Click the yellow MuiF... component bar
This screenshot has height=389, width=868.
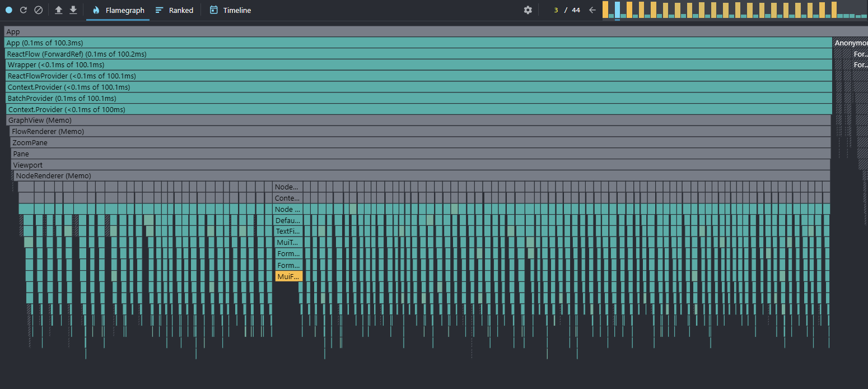(288, 276)
